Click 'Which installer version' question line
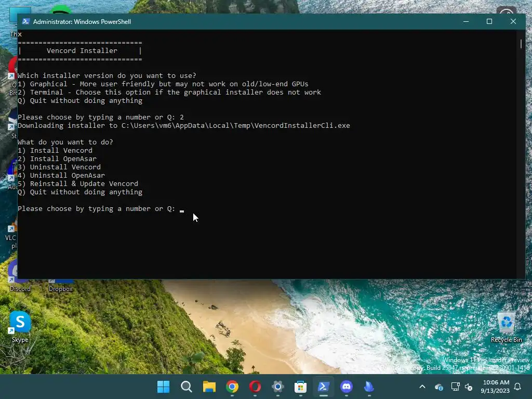 tap(107, 76)
